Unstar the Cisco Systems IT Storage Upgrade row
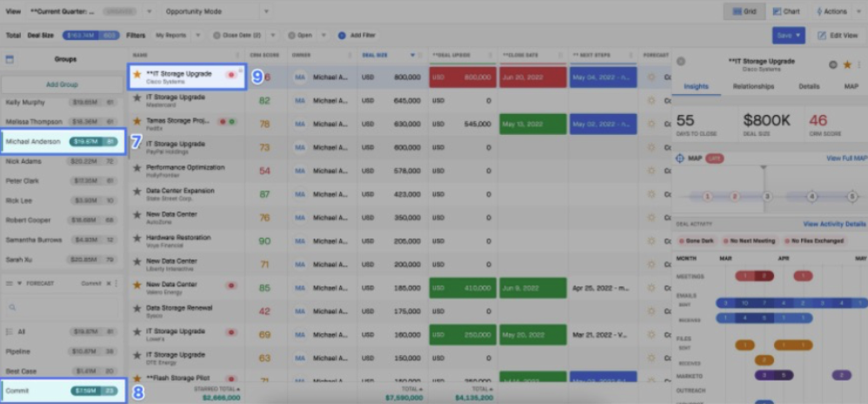Image resolution: width=868 pixels, height=404 pixels. (x=137, y=74)
